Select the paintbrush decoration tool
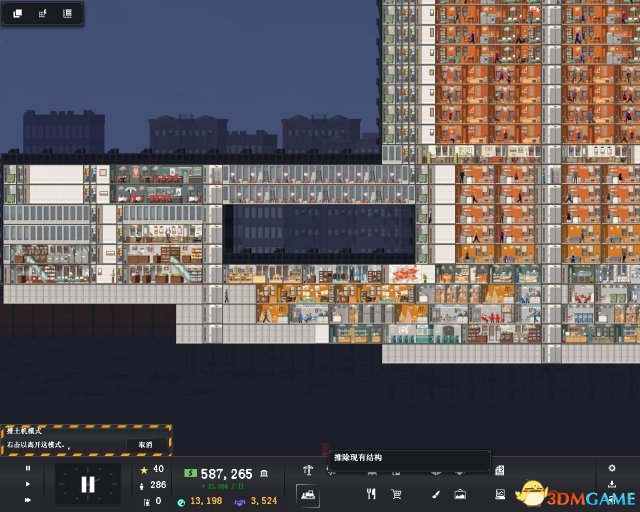The width and height of the screenshot is (640, 512). click(x=436, y=495)
